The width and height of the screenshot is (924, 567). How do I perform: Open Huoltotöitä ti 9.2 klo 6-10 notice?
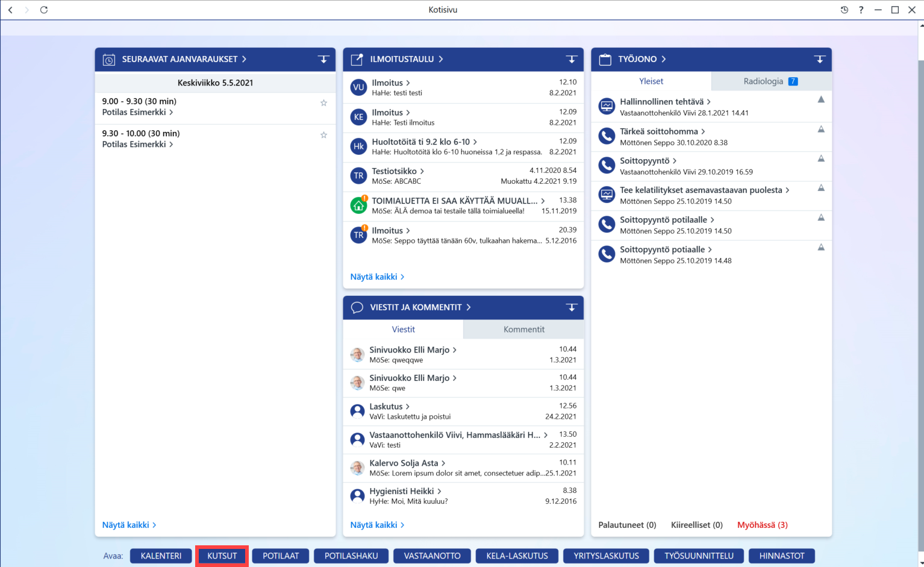tap(424, 142)
